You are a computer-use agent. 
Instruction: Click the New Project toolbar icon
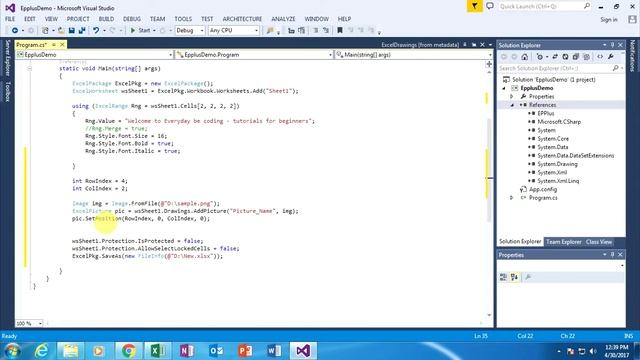(x=45, y=31)
